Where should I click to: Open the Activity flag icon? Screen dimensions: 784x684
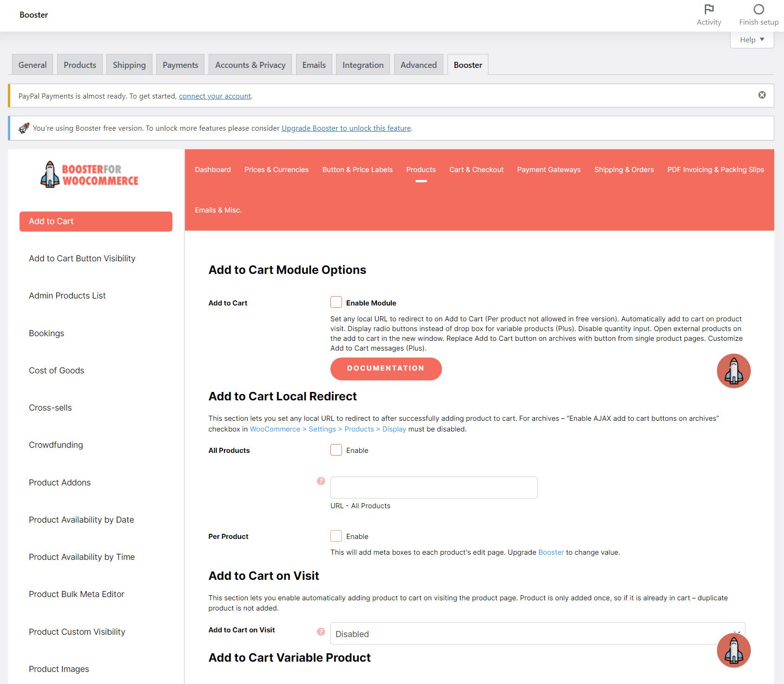pos(709,9)
